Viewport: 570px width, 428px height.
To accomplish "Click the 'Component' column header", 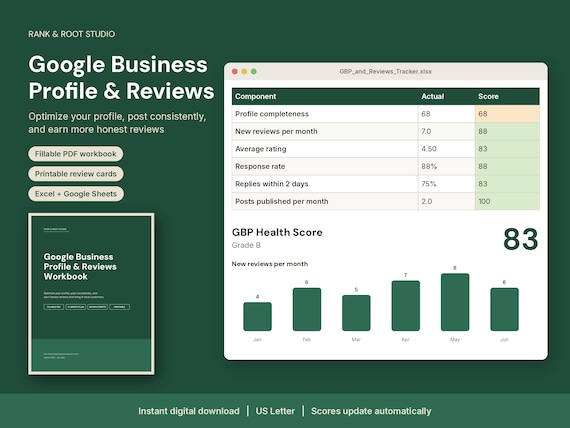I will 256,96.
